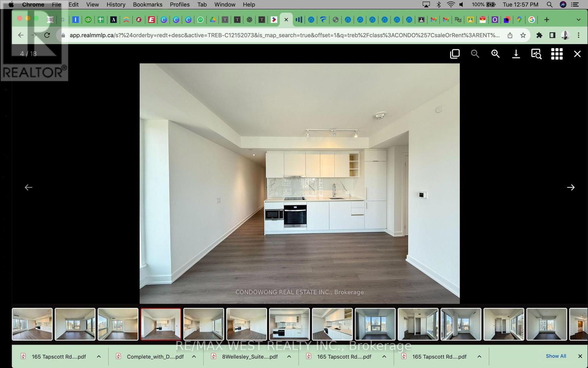Screen dimensions: 588x368
Task: Go to the previous photo arrow
Action: point(28,187)
